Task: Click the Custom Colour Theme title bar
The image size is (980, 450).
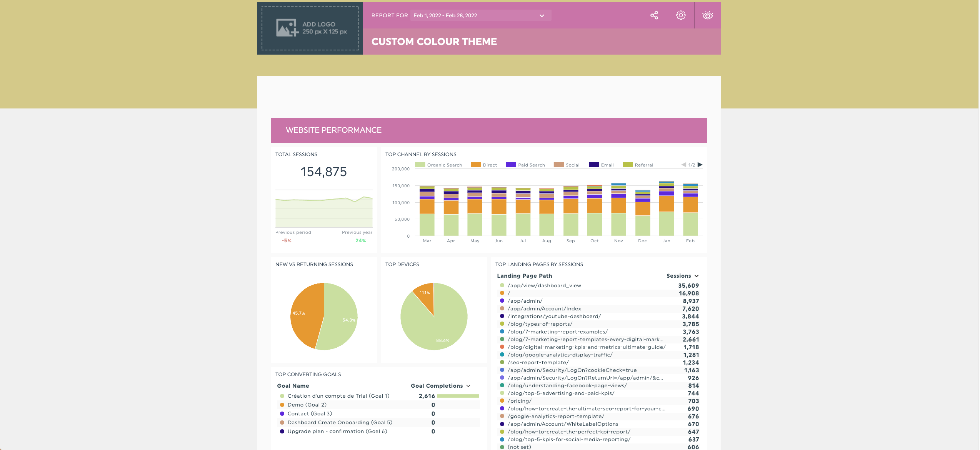Action: coord(434,41)
